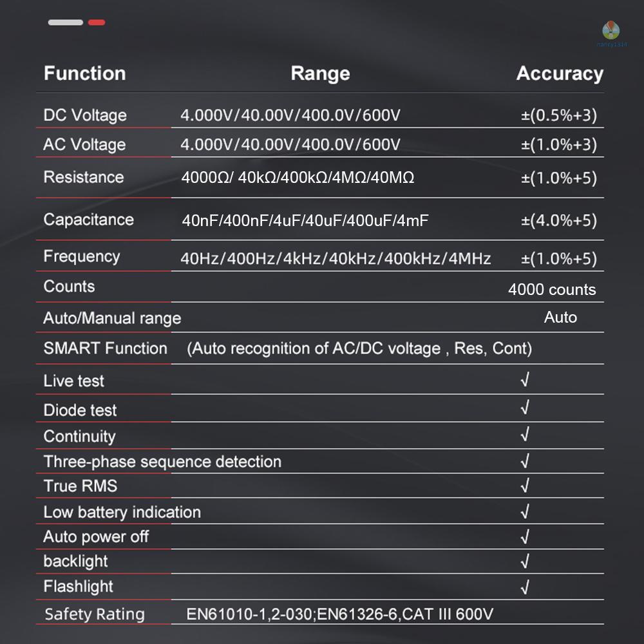Click the Continuity checkmark
This screenshot has height=644, width=644.
pyautogui.click(x=525, y=435)
